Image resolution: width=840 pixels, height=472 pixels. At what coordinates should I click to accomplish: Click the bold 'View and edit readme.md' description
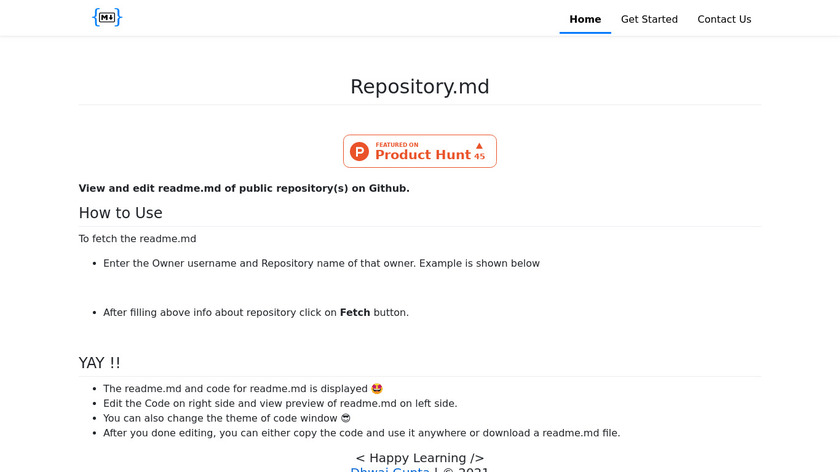244,188
